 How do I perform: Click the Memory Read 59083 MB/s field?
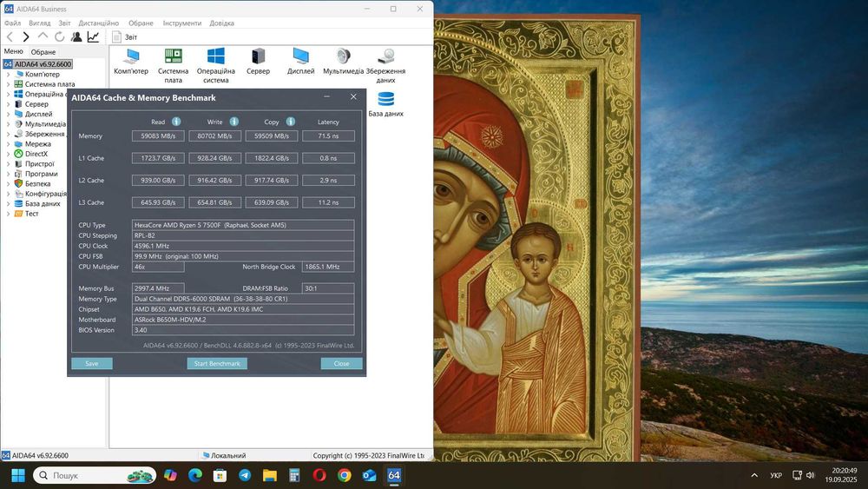tap(158, 135)
